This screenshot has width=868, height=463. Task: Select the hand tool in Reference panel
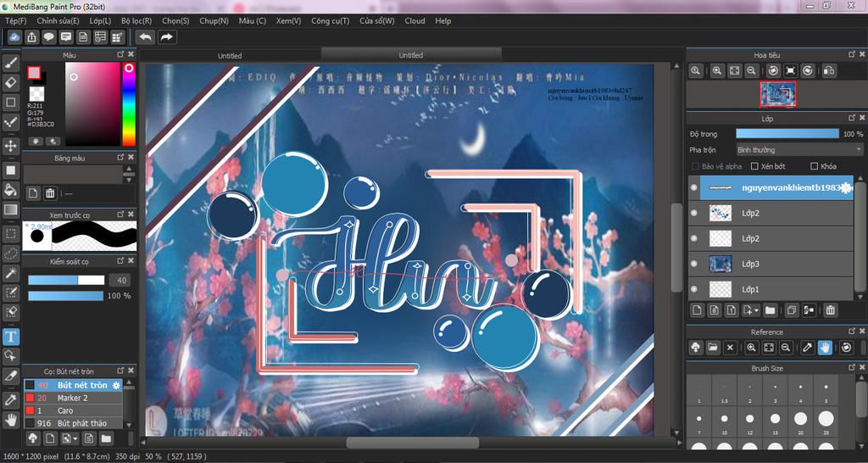825,348
